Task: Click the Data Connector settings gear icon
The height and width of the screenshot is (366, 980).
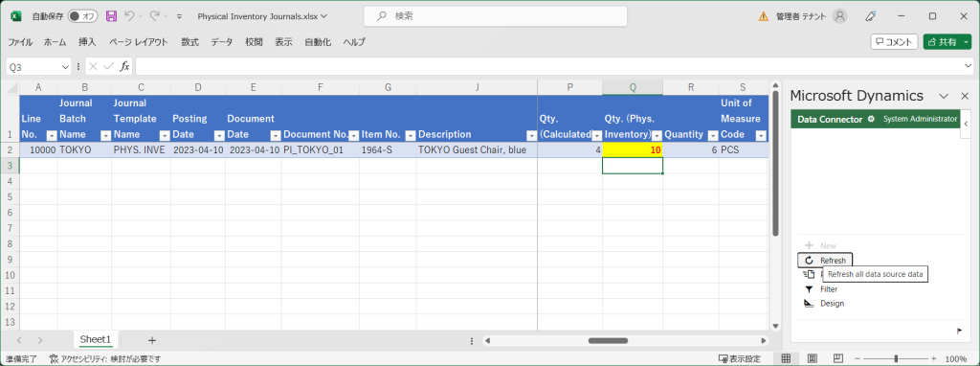Action: (x=871, y=119)
